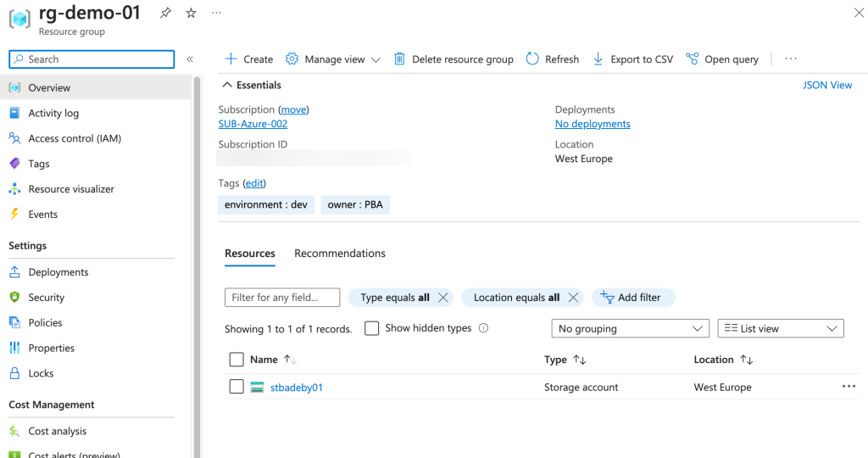868x458 pixels.
Task: Click the Add filter button
Action: [x=632, y=297]
